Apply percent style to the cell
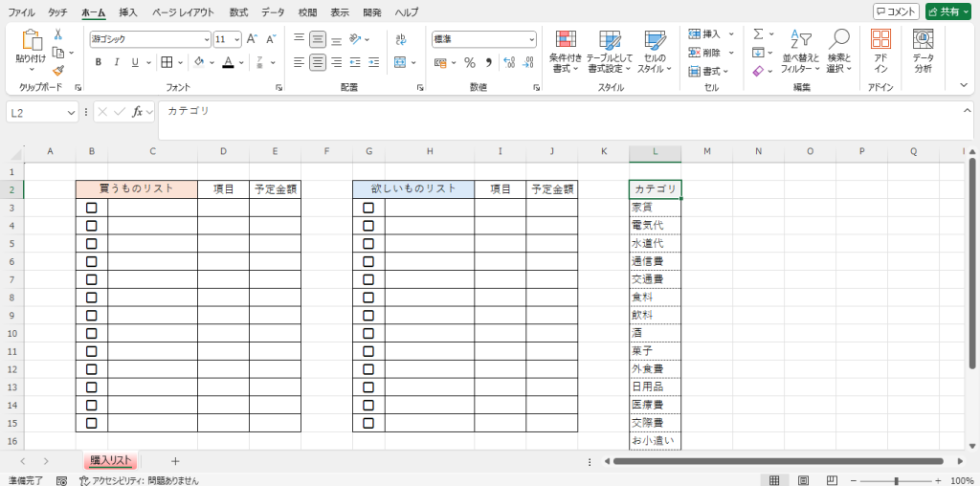980x486 pixels. pyautogui.click(x=469, y=63)
